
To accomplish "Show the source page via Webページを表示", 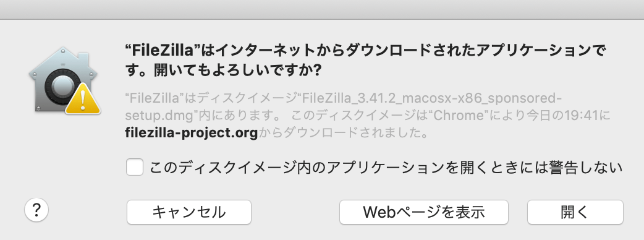I will (x=424, y=212).
